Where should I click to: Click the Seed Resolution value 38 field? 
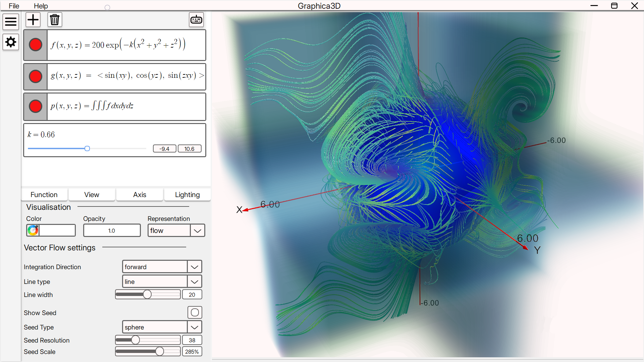coord(192,340)
